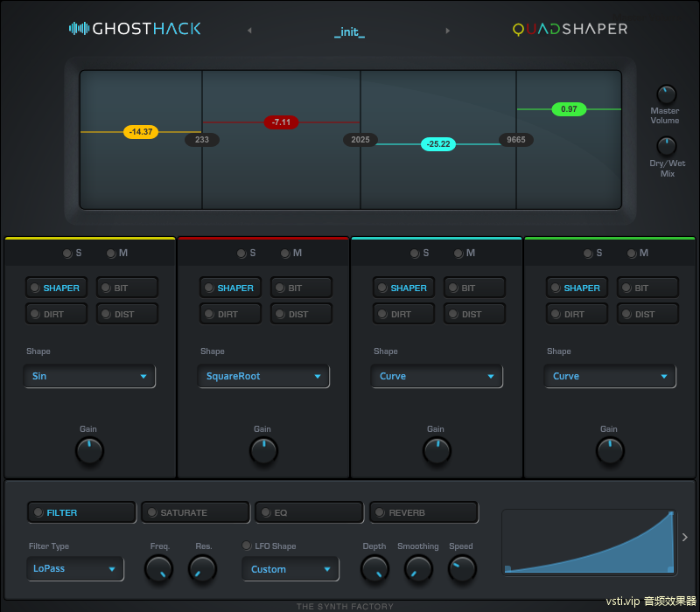
Task: Open the SquareRoot shape dropdown
Action: coord(263,376)
